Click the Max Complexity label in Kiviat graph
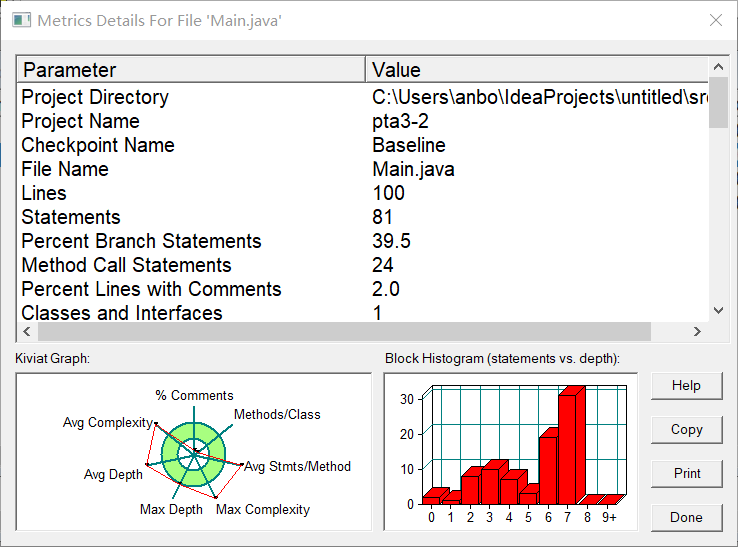Viewport: 738px width, 547px height. pyautogui.click(x=263, y=510)
